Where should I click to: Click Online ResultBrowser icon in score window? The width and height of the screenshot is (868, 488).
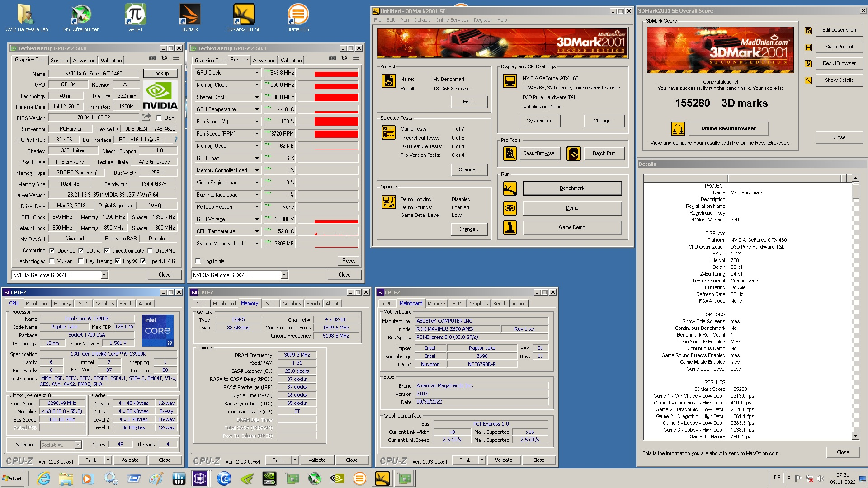coord(678,129)
